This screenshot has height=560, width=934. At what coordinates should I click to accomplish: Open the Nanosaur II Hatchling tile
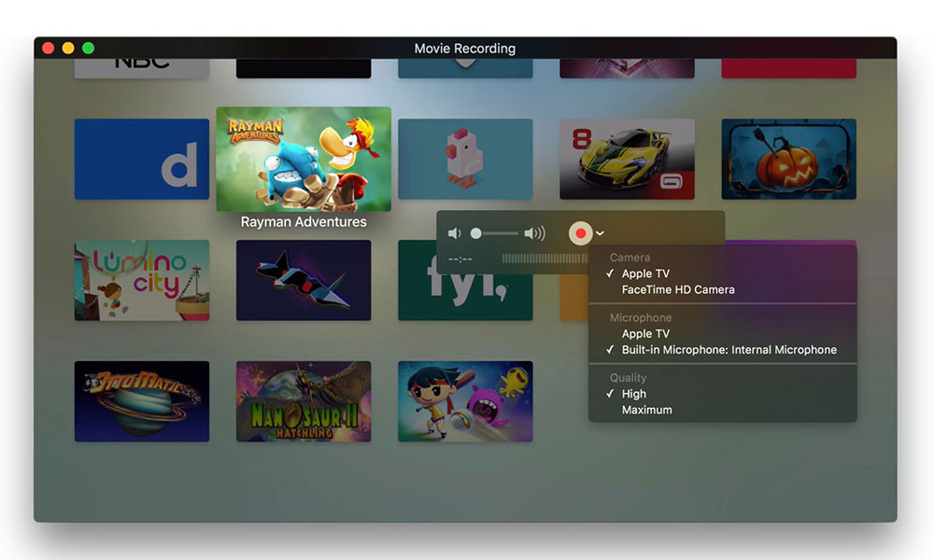coord(304,401)
